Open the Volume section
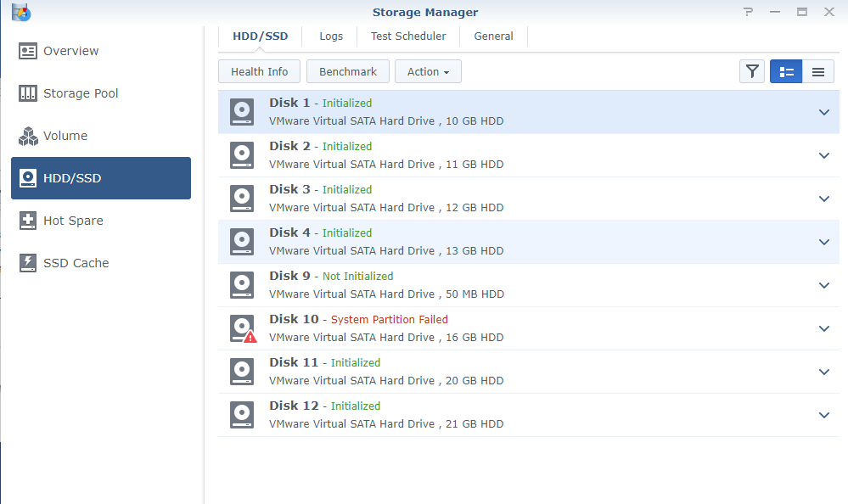 pos(65,136)
